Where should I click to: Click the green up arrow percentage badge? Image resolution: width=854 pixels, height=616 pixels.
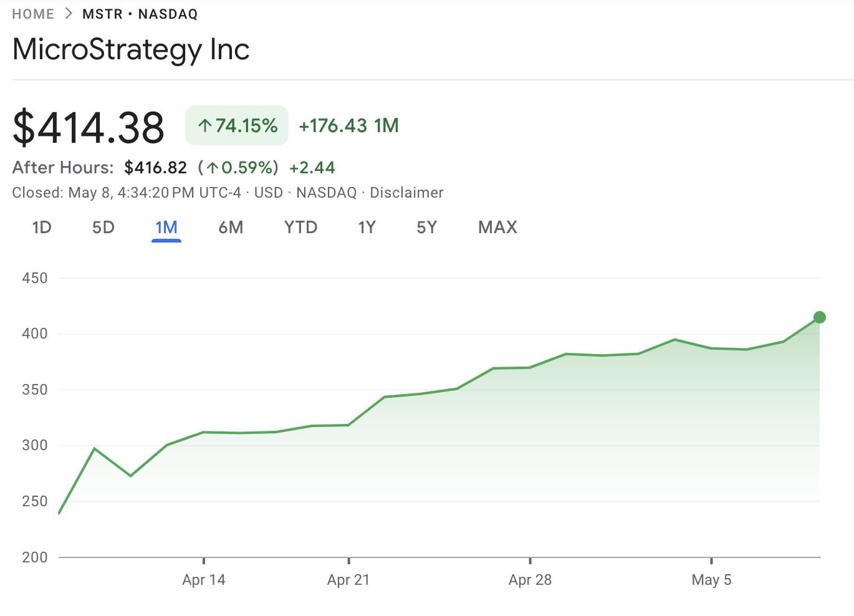(x=236, y=125)
